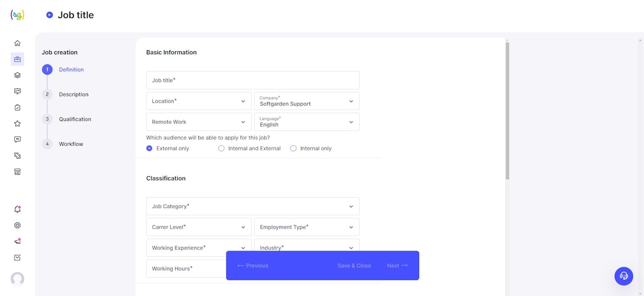Click the Save & Close button
Screen dimensions: 644x296
[x=354, y=265]
